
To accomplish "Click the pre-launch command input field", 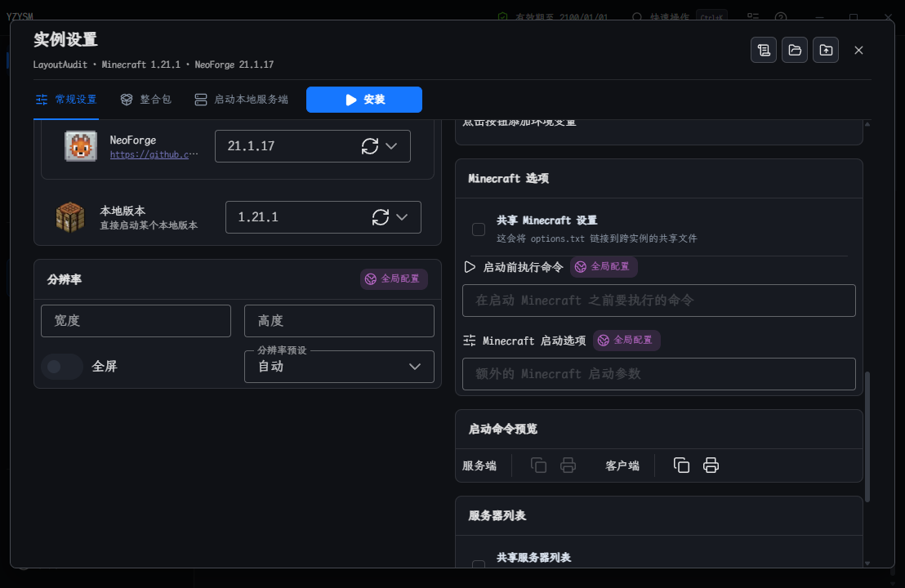I will (x=658, y=301).
